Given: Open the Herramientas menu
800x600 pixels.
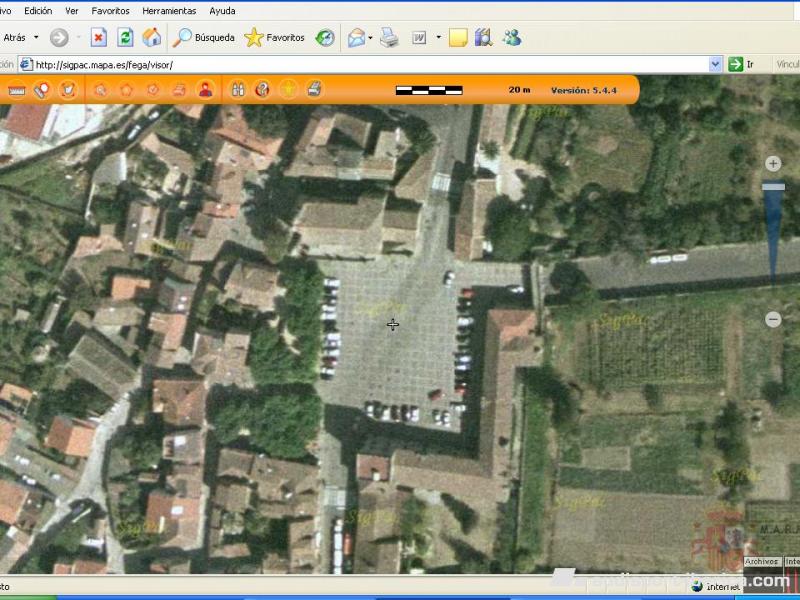Looking at the screenshot, I should (169, 11).
